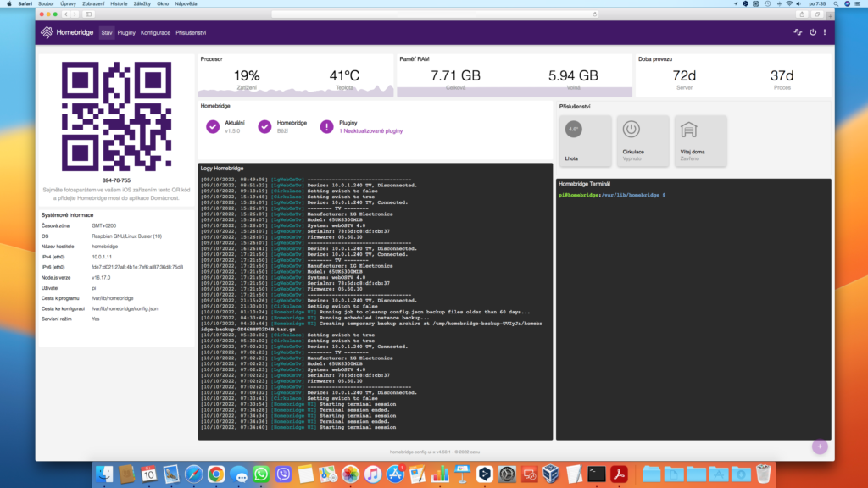Click the CPU temperature 41°C value
The width and height of the screenshot is (868, 488).
click(344, 75)
